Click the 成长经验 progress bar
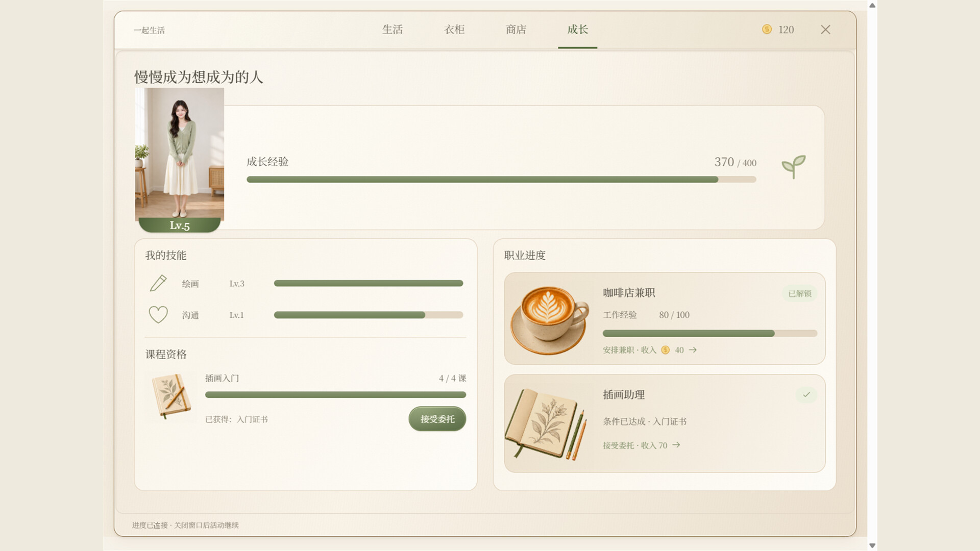This screenshot has width=980, height=551. point(501,180)
